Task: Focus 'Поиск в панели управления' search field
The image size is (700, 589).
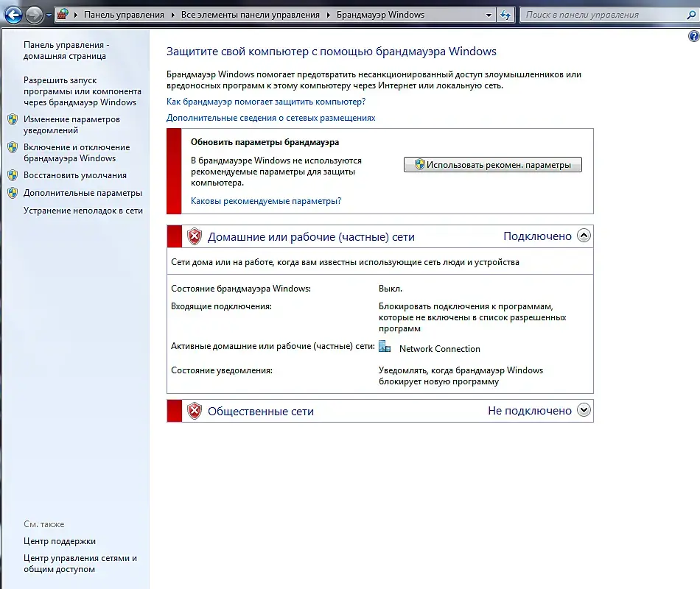Action: 603,15
